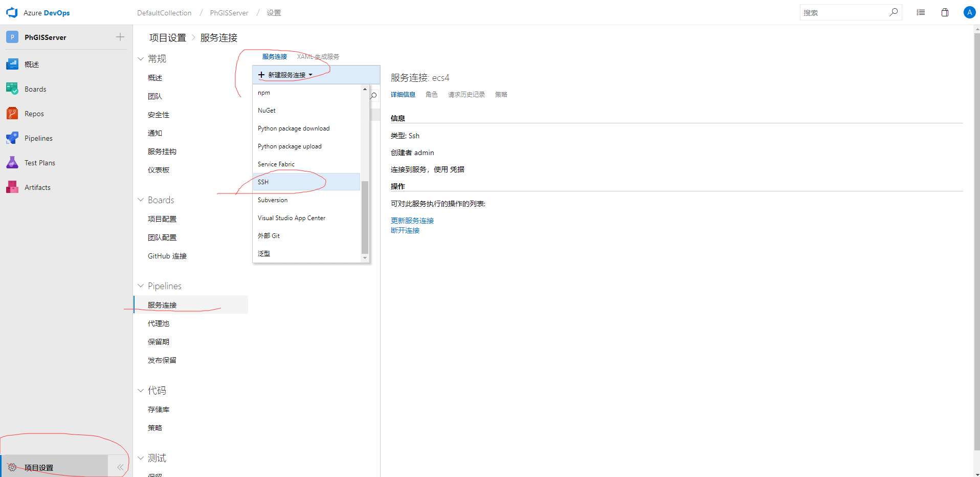Switch to the 角色 tab

coord(431,95)
